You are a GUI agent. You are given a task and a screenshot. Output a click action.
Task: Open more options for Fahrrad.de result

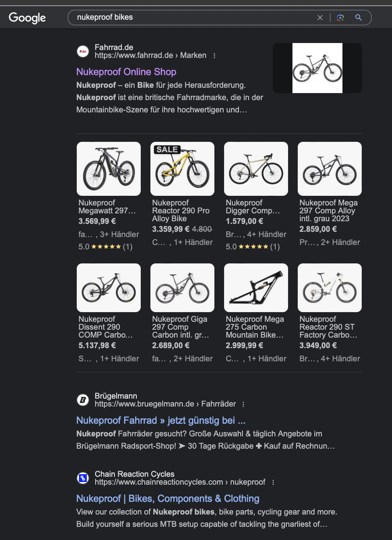(214, 56)
